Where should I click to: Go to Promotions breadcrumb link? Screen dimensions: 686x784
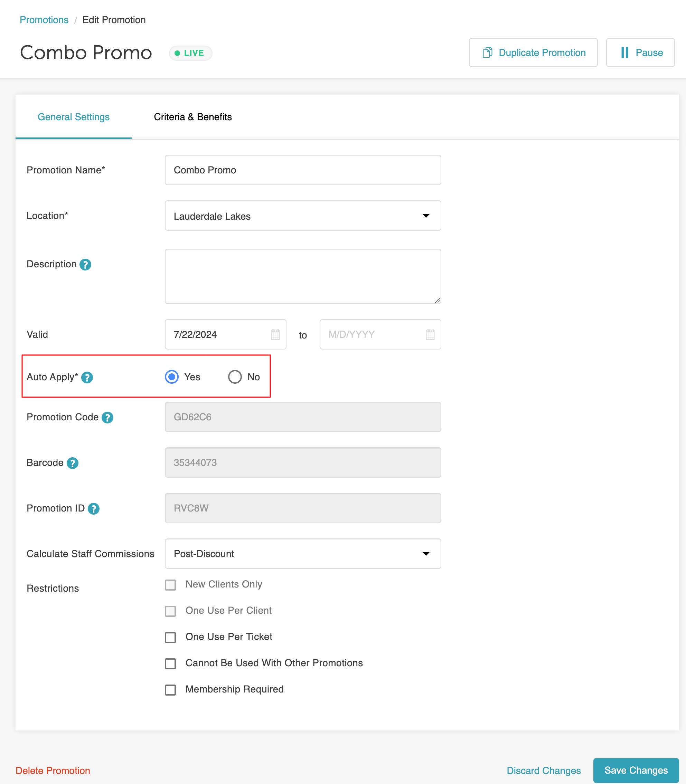pyautogui.click(x=44, y=20)
